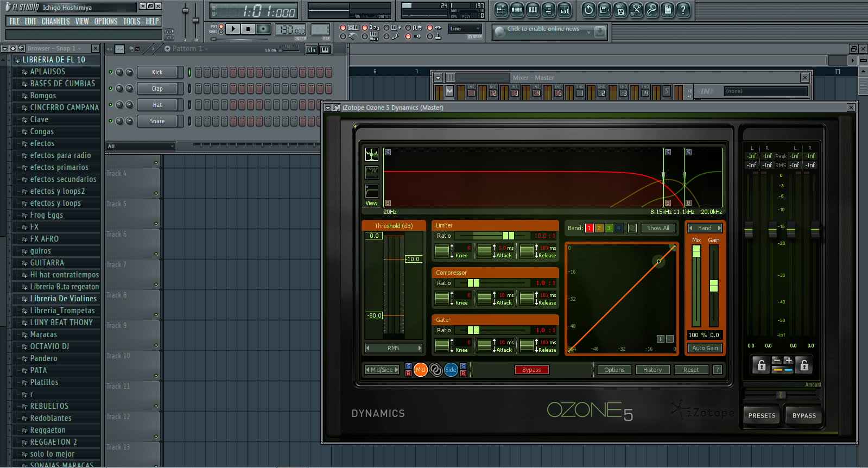This screenshot has width=868, height=468.
Task: Click the download news icon in news bar
Action: click(x=600, y=32)
